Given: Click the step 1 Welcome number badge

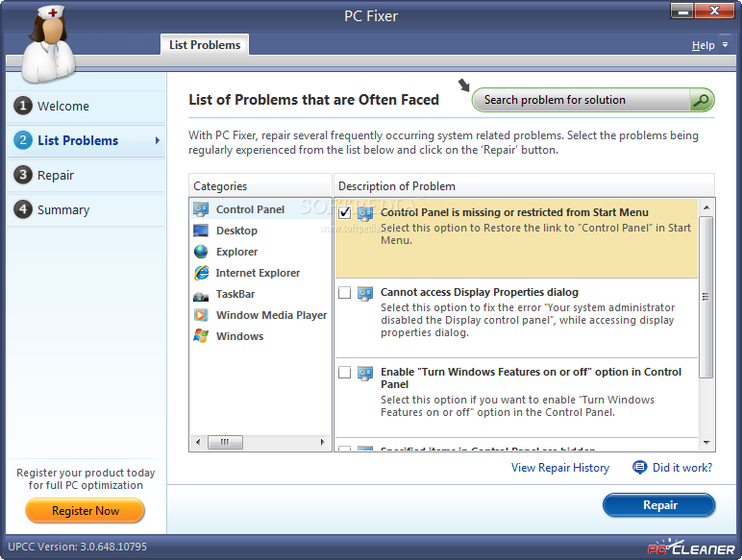Looking at the screenshot, I should [23, 106].
